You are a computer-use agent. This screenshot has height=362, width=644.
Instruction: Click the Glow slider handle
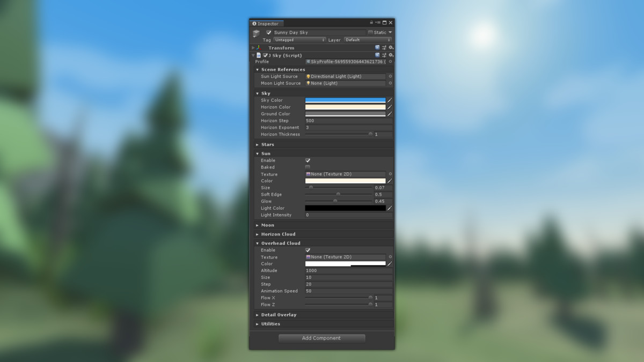pos(335,201)
